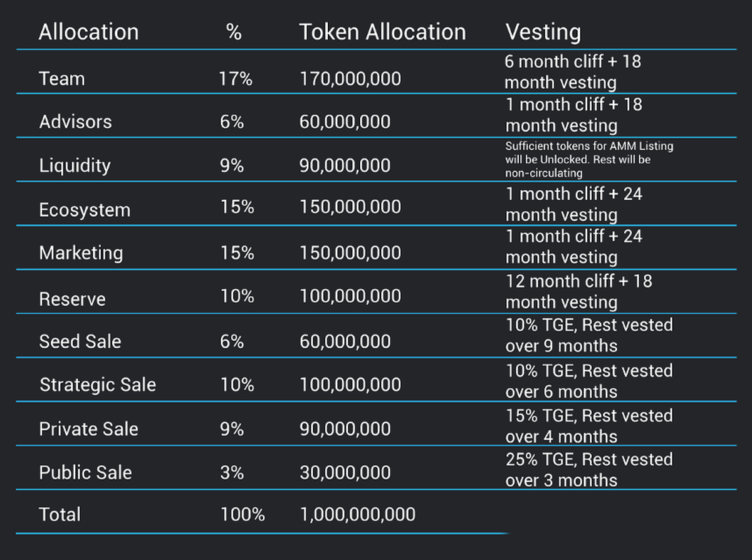
Task: Click the Allocation column header
Action: [x=88, y=32]
